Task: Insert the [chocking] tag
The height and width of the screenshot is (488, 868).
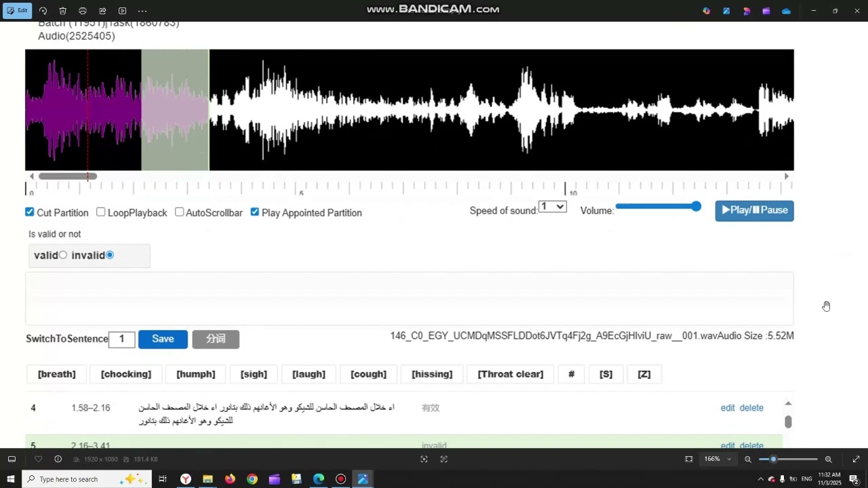Action: pyautogui.click(x=126, y=374)
